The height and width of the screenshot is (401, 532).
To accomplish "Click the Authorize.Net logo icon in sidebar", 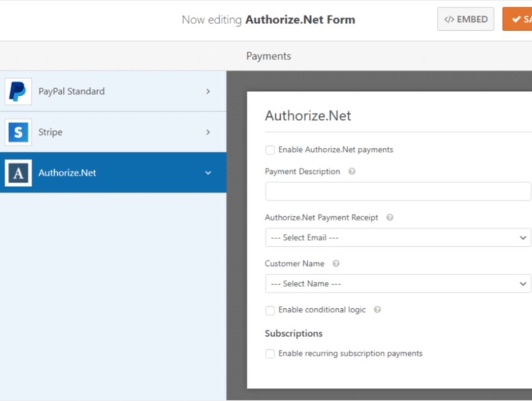I will tap(18, 172).
